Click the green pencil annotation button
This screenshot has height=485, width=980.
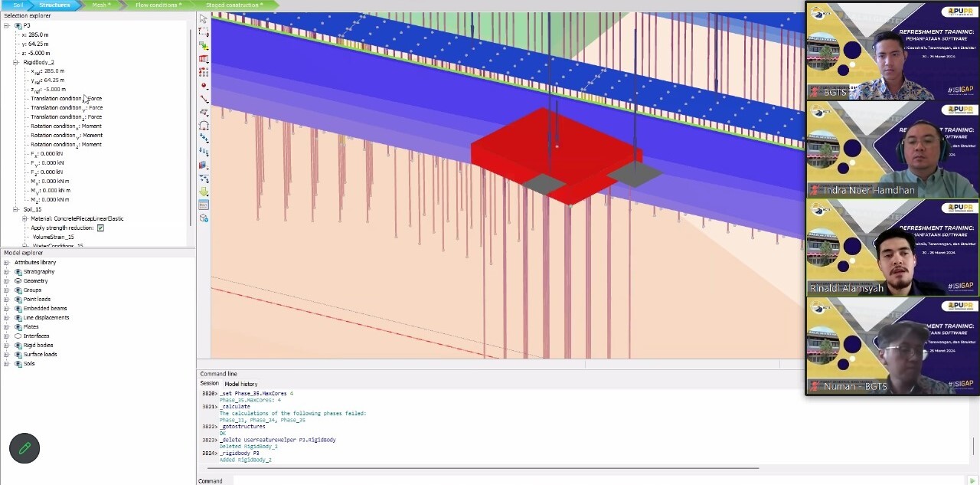click(x=24, y=448)
